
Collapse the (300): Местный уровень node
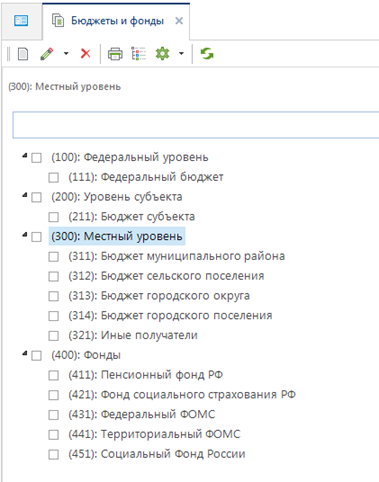24,235
